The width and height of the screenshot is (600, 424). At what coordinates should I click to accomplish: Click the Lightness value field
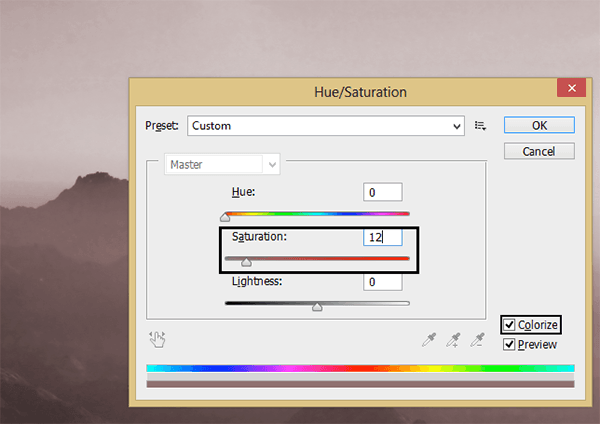[x=382, y=283]
